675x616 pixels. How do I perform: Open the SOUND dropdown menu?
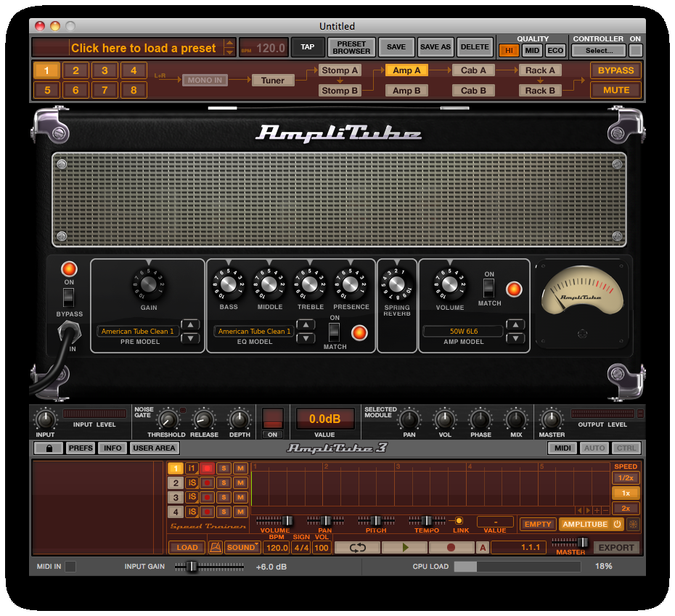[x=242, y=548]
